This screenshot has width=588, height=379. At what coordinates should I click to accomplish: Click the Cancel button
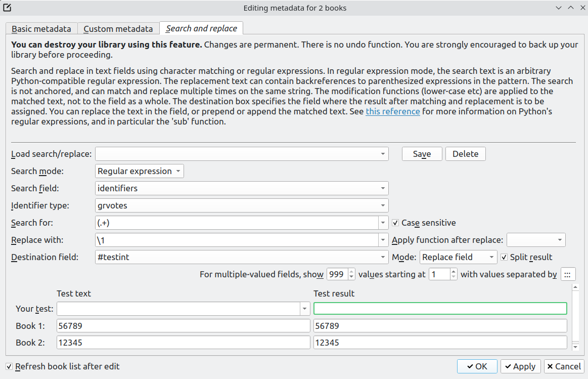click(564, 366)
